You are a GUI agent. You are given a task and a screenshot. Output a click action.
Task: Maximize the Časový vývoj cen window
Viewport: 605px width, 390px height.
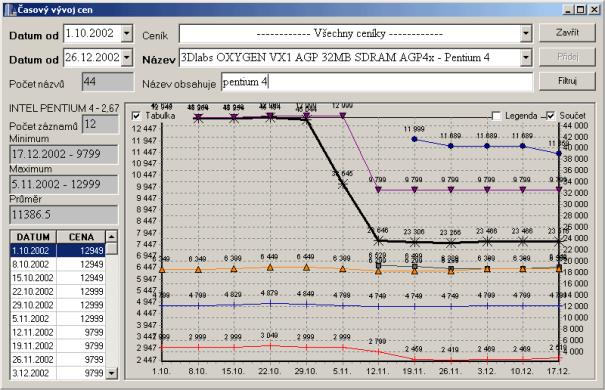(580, 10)
